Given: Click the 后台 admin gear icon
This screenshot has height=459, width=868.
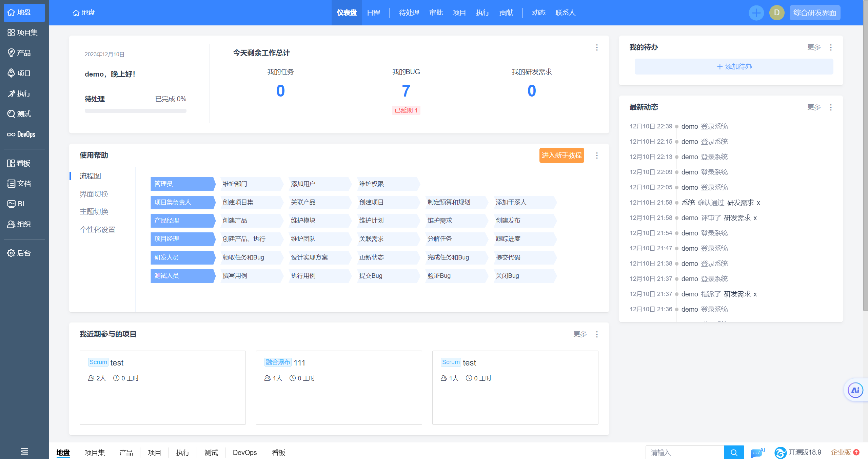Looking at the screenshot, I should 11,253.
